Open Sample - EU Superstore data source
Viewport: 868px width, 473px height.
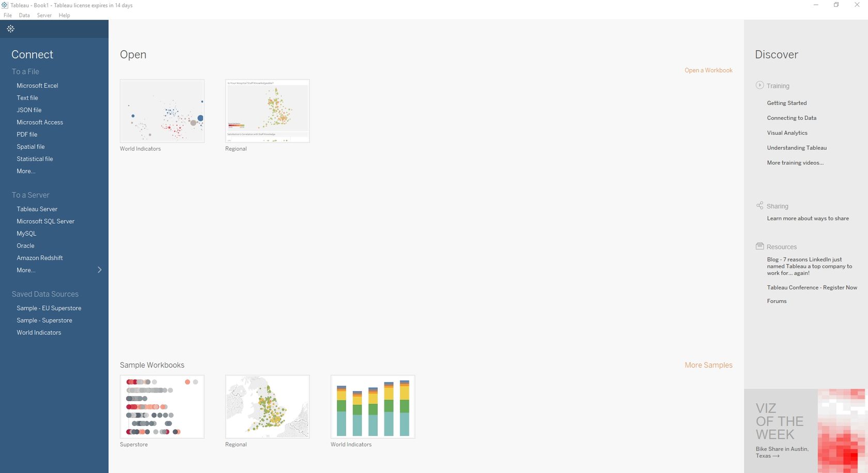(49, 308)
